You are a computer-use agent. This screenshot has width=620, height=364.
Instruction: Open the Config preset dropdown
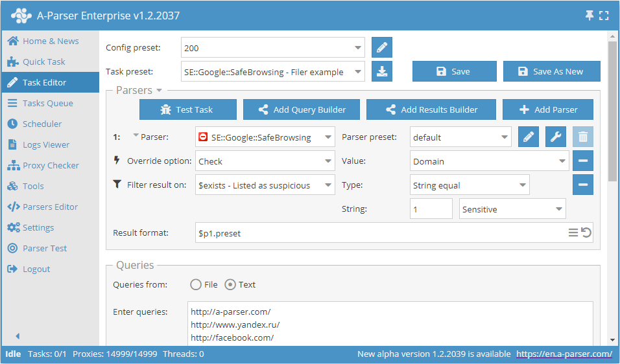pos(273,48)
